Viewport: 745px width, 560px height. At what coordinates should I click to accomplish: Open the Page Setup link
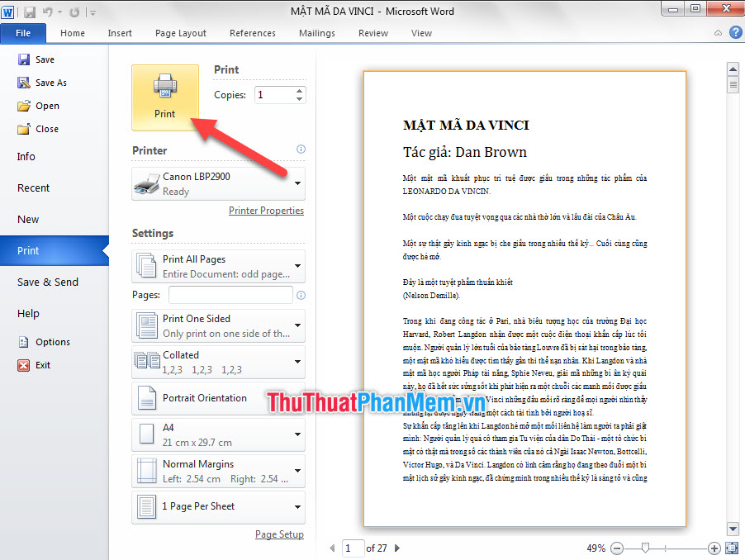pyautogui.click(x=279, y=534)
